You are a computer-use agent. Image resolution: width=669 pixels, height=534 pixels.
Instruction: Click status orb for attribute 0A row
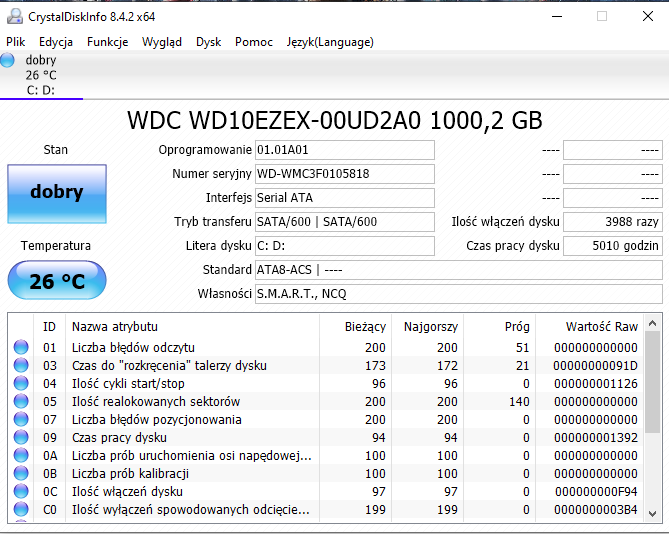[21, 455]
